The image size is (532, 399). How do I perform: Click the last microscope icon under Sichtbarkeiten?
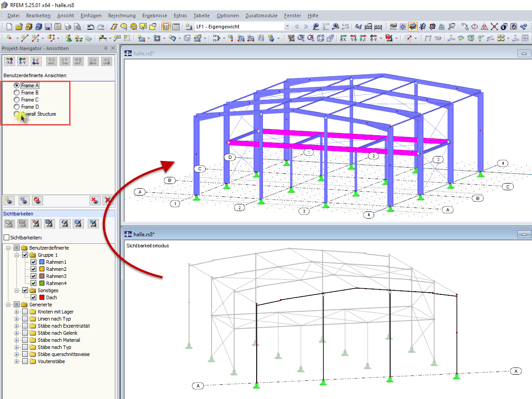click(93, 224)
